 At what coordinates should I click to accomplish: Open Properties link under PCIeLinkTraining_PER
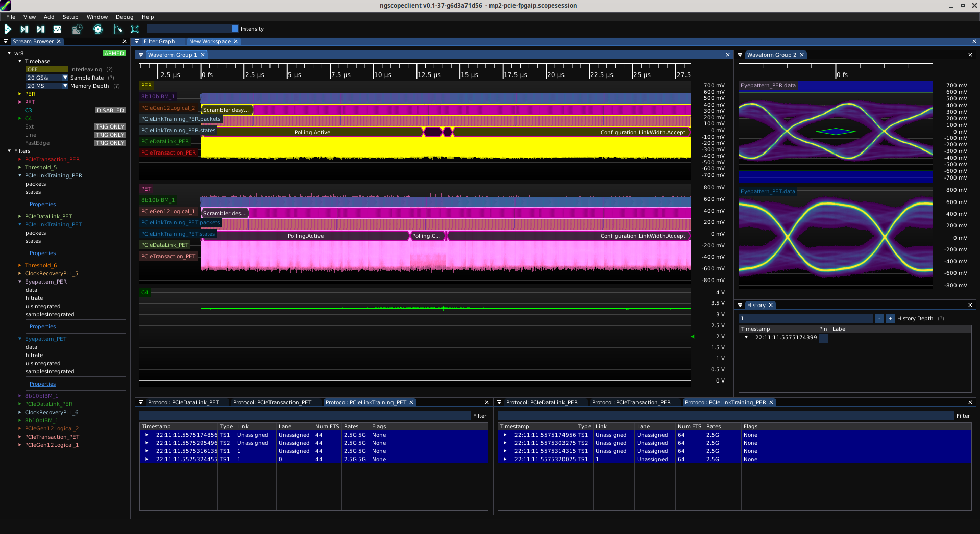point(42,204)
